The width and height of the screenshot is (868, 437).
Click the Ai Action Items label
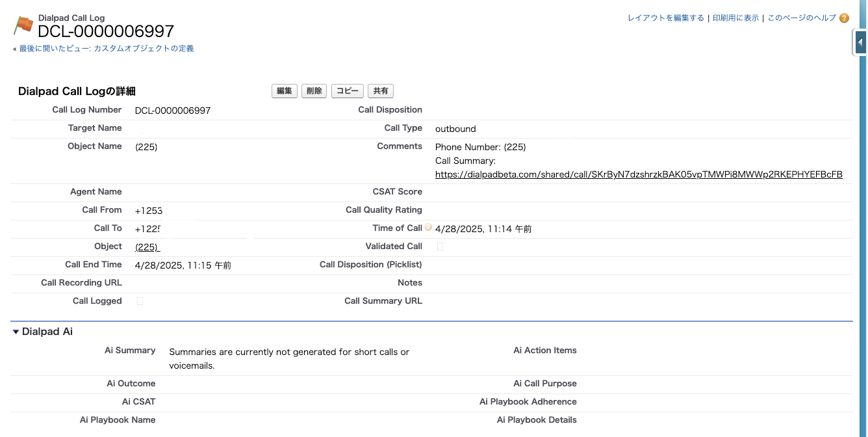pos(545,351)
